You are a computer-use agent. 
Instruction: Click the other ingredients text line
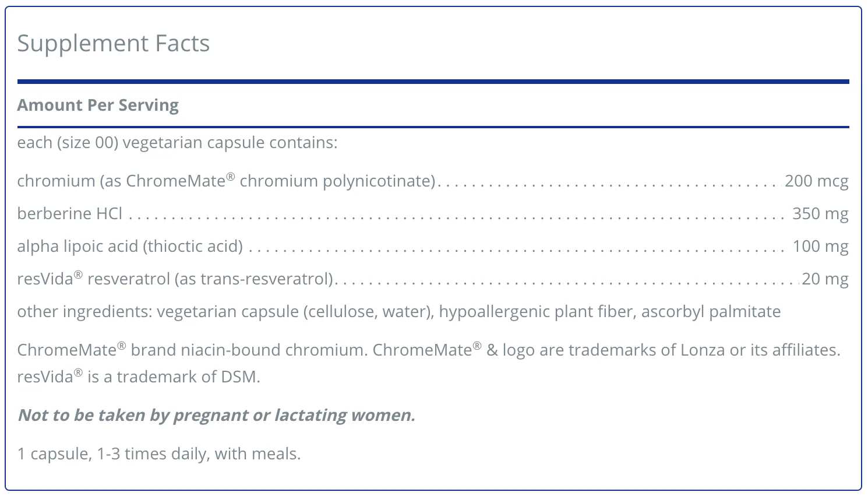[x=399, y=312]
